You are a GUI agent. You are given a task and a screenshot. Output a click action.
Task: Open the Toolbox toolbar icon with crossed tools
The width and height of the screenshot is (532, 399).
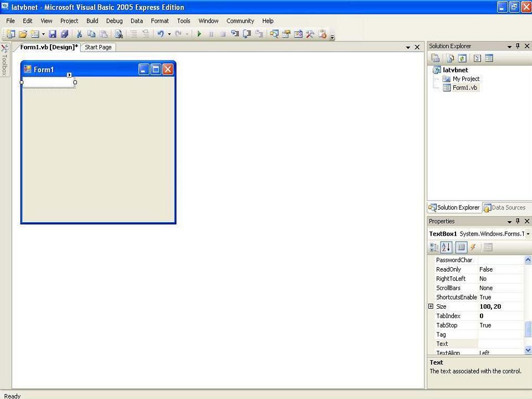click(x=310, y=34)
